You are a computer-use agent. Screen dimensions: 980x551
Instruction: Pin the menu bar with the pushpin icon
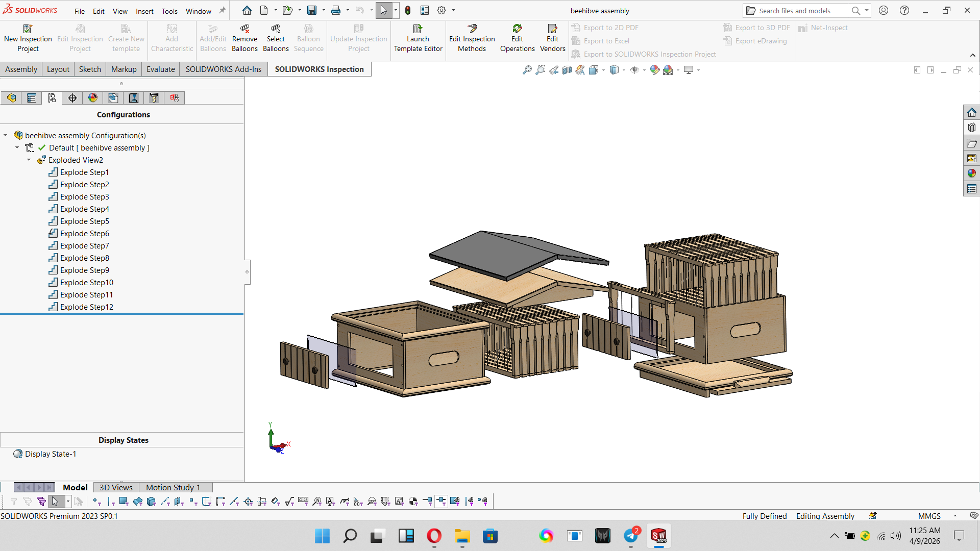[223, 10]
